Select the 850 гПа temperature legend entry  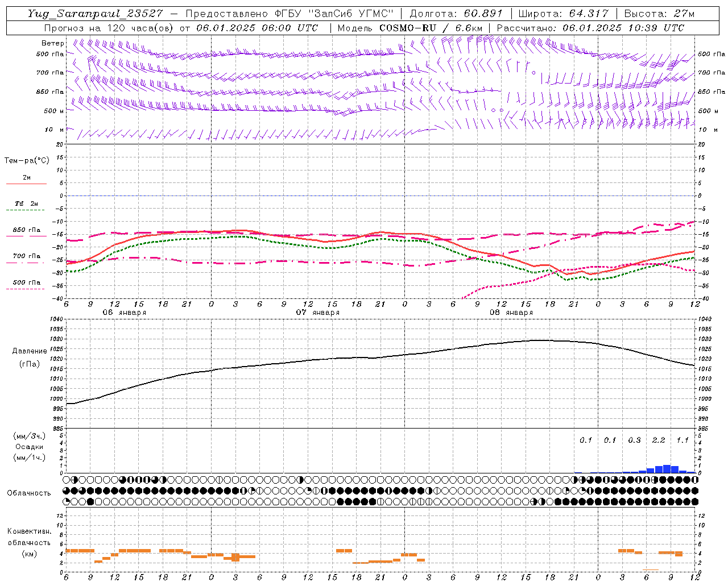[x=27, y=230]
